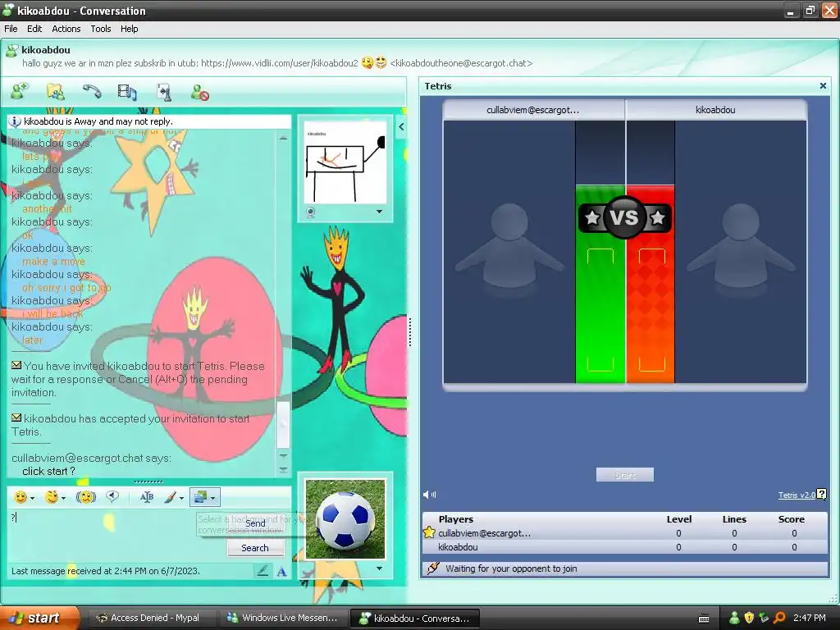Viewport: 840px width, 630px height.
Task: Click the tray security shield icon
Action: 749,618
